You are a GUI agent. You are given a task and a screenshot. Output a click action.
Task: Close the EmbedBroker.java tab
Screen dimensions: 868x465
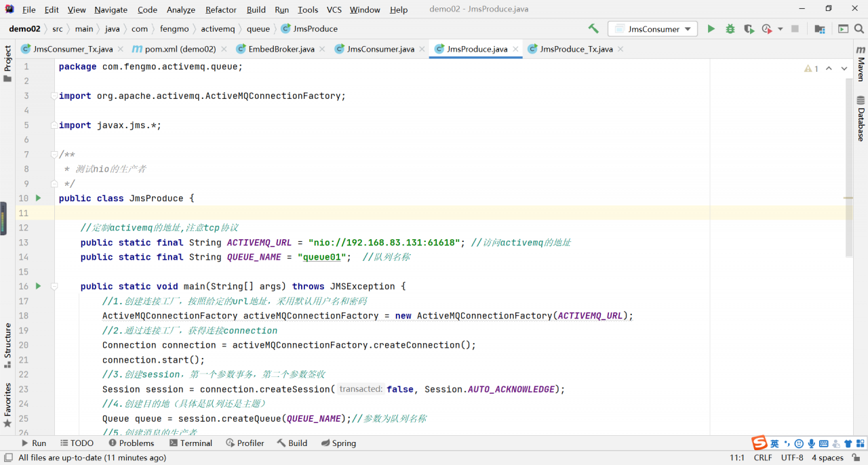click(322, 49)
